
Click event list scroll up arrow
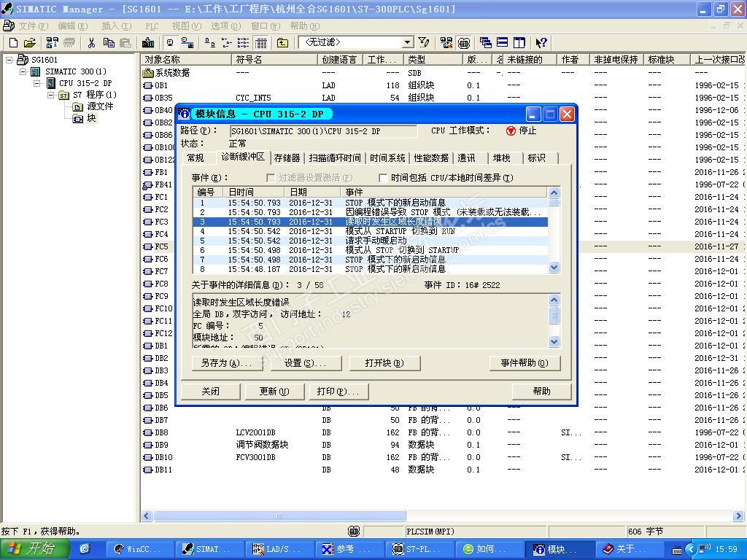tap(554, 192)
